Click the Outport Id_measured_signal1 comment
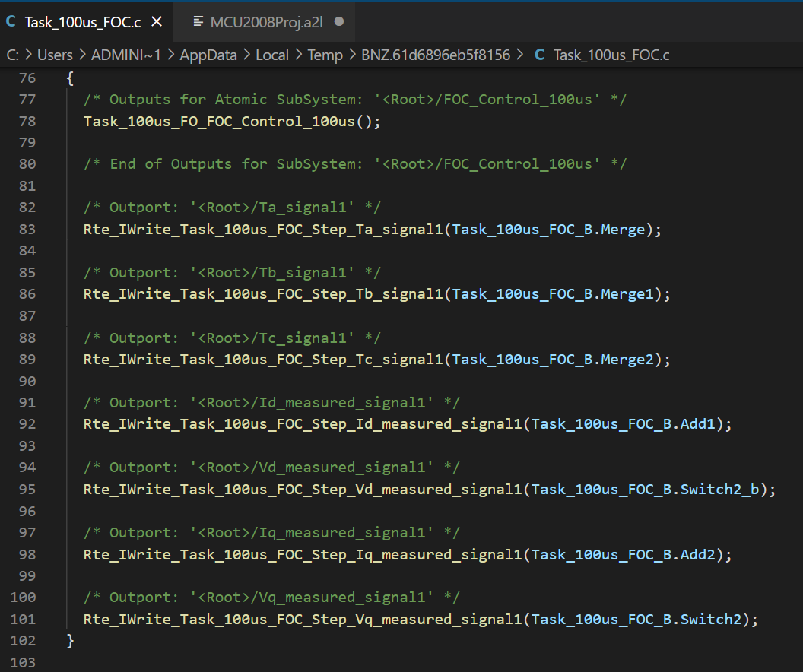 (271, 402)
